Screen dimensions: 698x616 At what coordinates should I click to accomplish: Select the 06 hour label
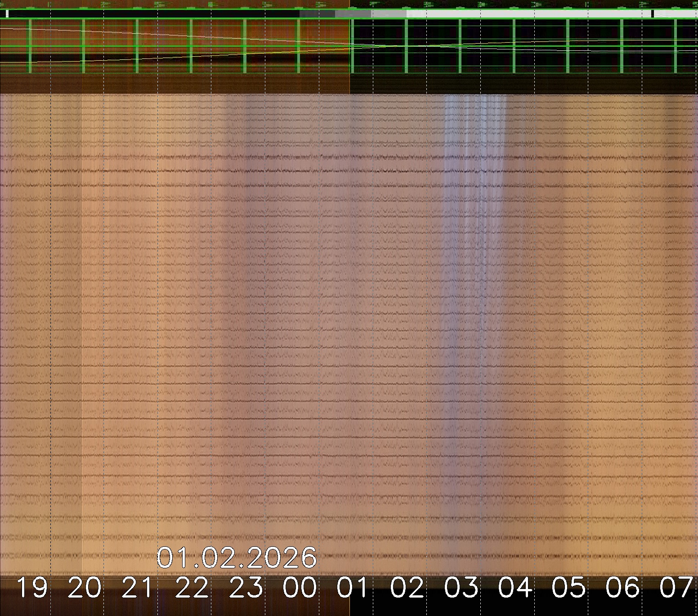622,588
